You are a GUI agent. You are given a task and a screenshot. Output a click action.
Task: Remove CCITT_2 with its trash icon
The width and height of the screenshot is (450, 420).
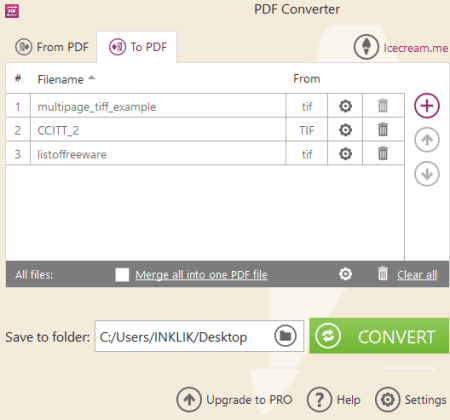383,129
